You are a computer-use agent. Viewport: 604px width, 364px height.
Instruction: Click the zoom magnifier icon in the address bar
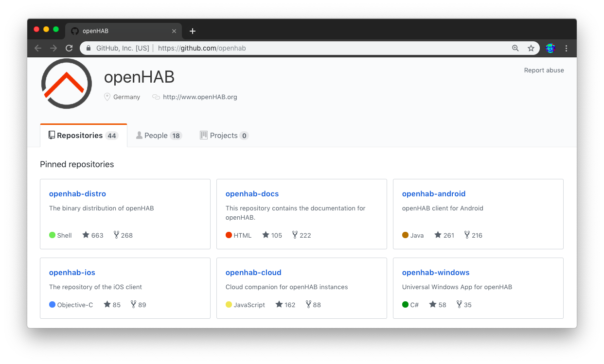tap(515, 48)
